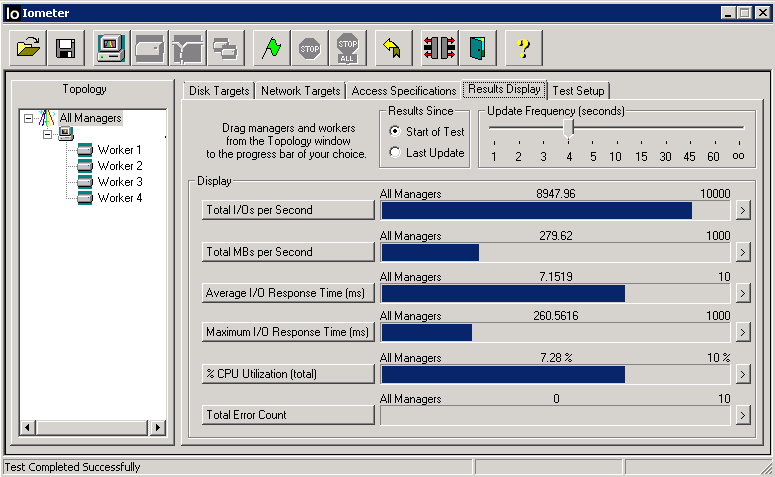Click the 8947.96 IOPS value
Image resolution: width=775 pixels, height=477 pixels.
coord(556,194)
